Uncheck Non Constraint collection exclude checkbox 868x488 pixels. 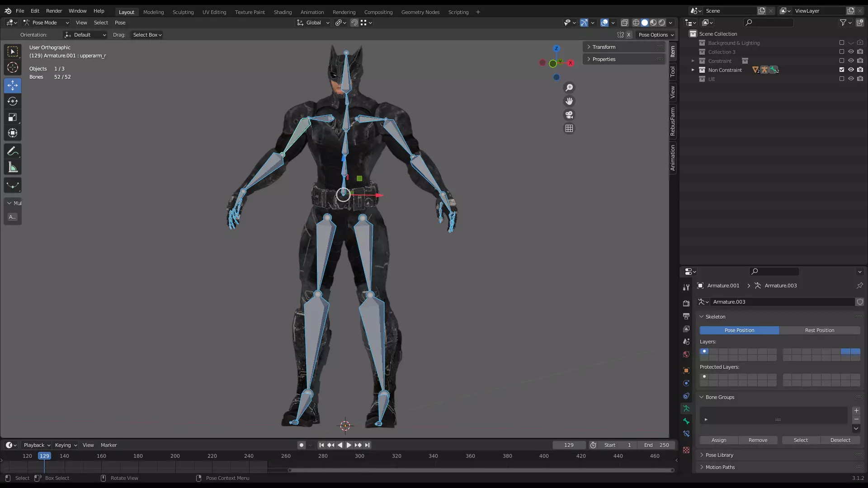pyautogui.click(x=842, y=70)
